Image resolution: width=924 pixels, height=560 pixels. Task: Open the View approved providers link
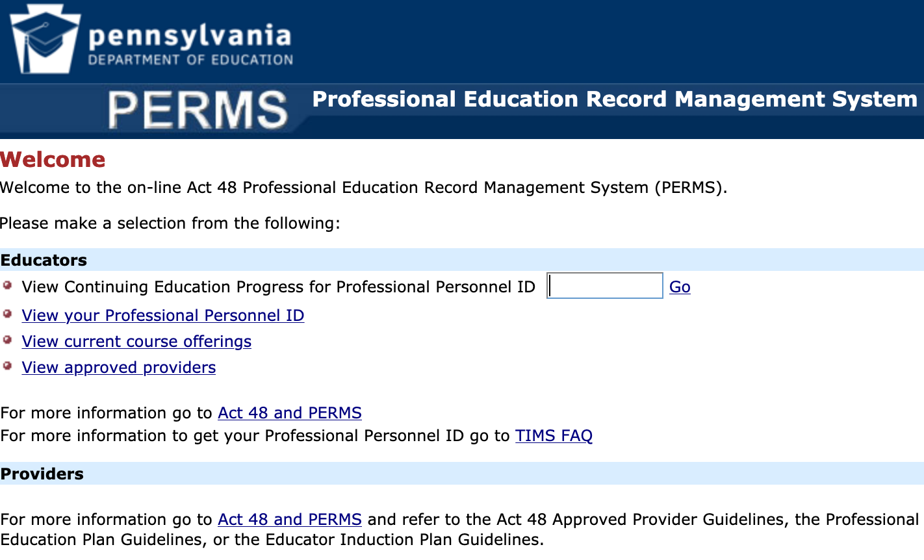(x=118, y=368)
